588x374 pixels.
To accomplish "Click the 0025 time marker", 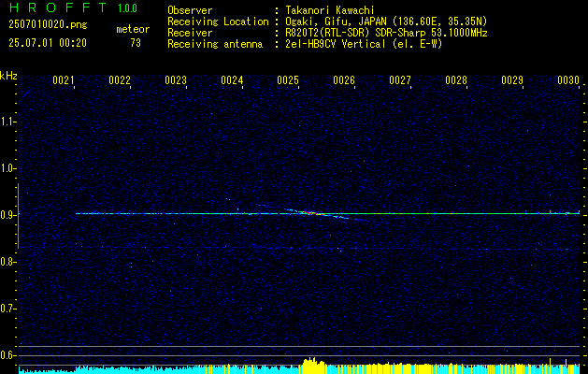I will tap(288, 80).
